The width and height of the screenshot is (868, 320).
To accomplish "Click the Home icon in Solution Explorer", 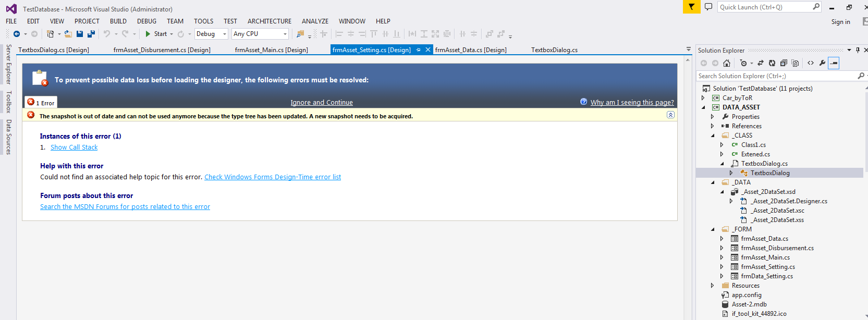I will pyautogui.click(x=727, y=63).
